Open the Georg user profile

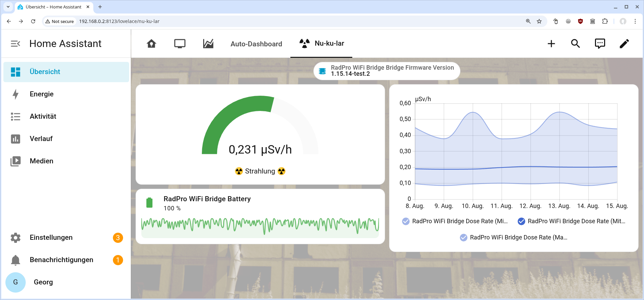tap(66, 282)
